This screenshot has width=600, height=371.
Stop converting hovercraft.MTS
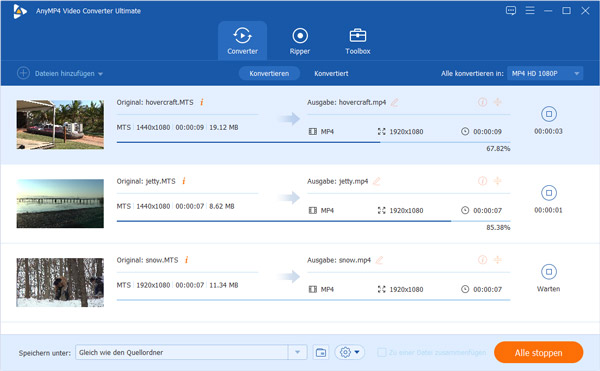(x=549, y=114)
